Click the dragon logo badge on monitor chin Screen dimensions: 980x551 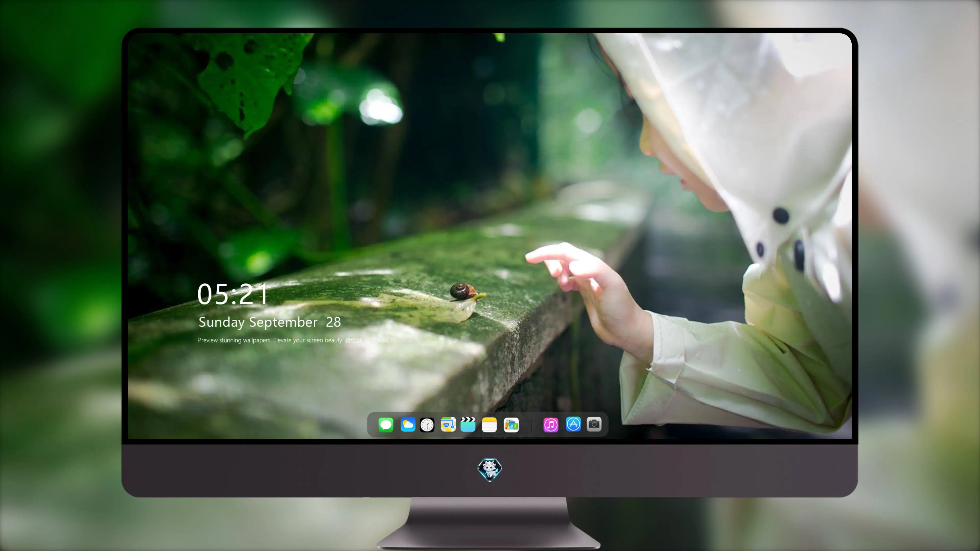[490, 470]
